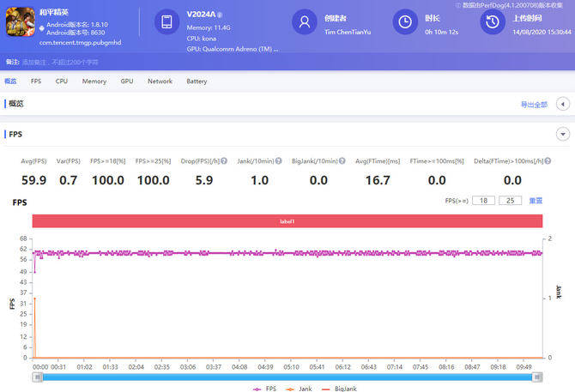Switch to the CPU tab
Screen dimensions: 575x392
[62, 81]
